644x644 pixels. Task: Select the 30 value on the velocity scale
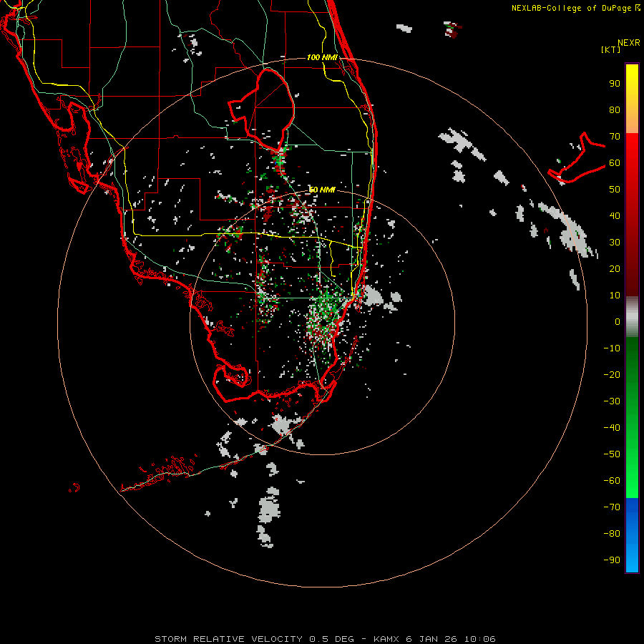pos(615,243)
